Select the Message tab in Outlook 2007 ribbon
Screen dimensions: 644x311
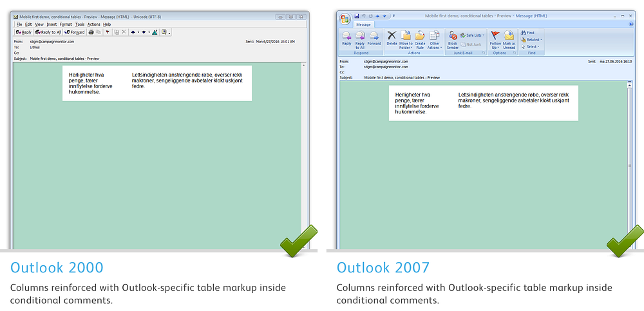(363, 24)
